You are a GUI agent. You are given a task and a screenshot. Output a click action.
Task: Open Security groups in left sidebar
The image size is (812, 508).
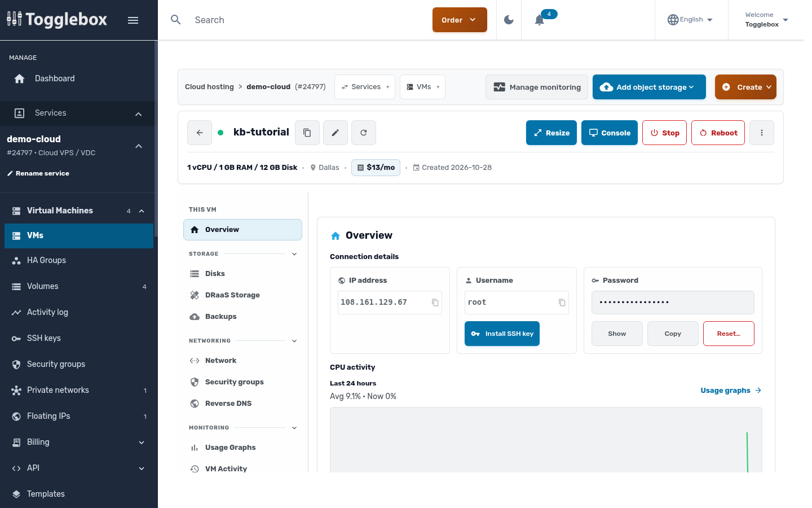[x=79, y=364]
